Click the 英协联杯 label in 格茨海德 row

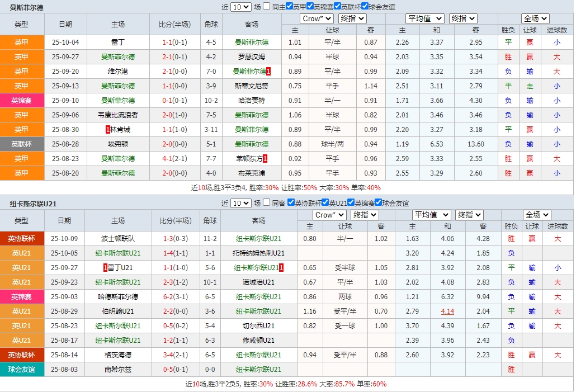point(22,355)
